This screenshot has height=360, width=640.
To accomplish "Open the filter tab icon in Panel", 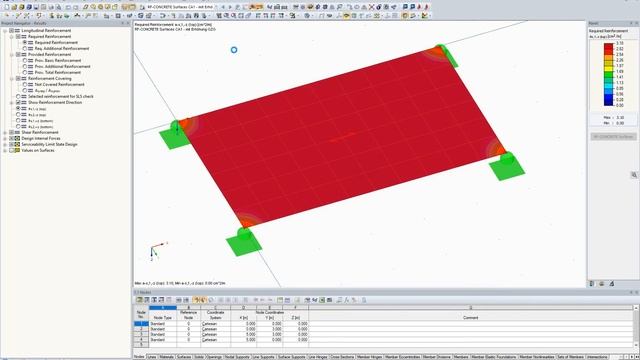I will (611, 284).
